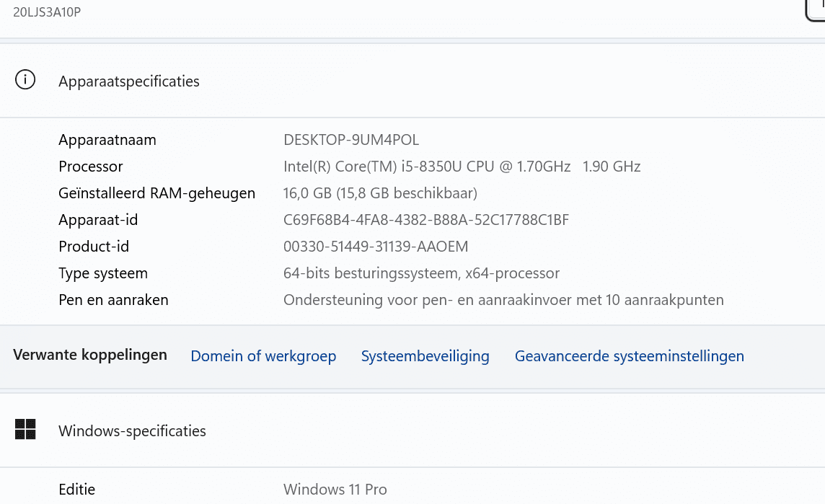Click the info icon beside Apparaatspecificaties
This screenshot has width=825, height=504.
click(25, 80)
